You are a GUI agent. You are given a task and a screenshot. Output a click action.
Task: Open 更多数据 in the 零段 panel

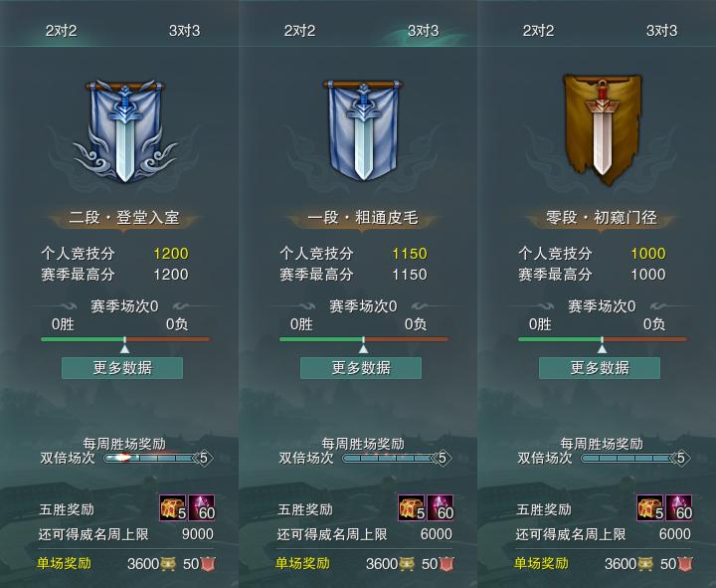pyautogui.click(x=600, y=368)
